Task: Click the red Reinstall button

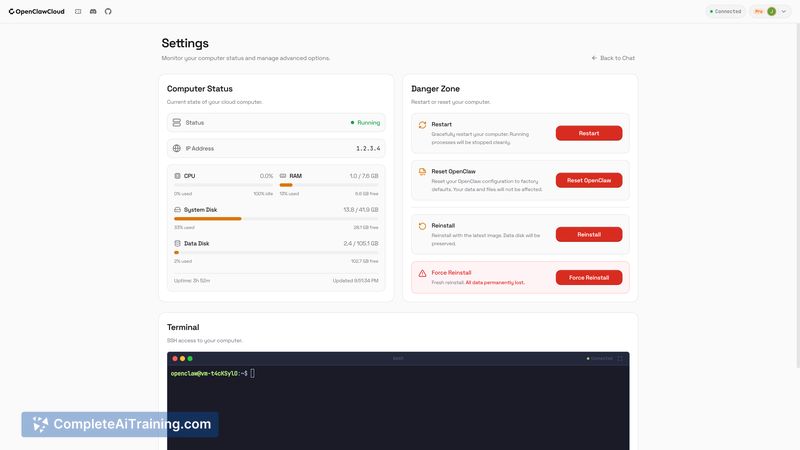Action: point(589,235)
